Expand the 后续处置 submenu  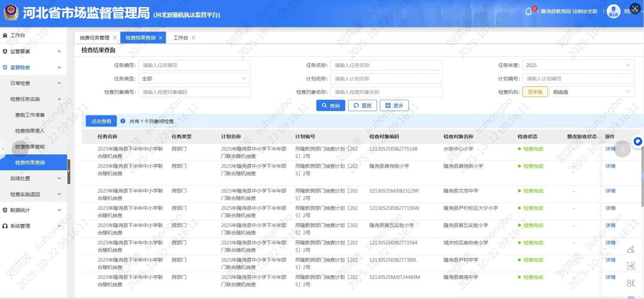click(x=59, y=178)
